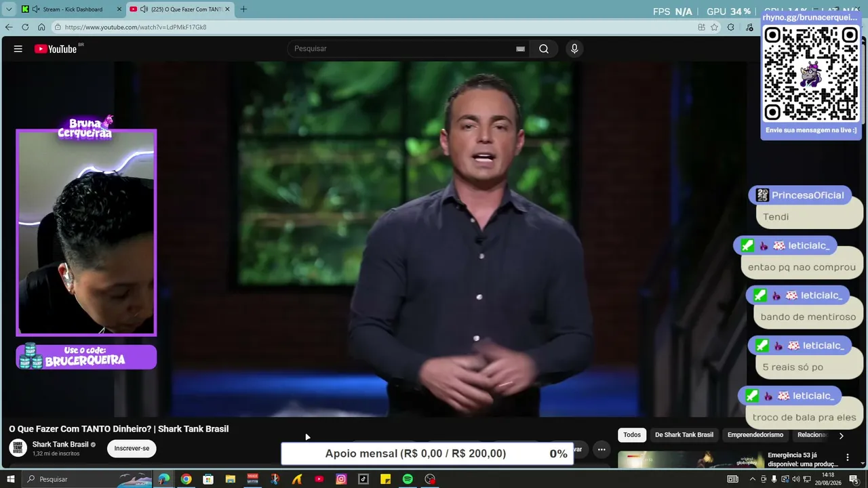868x488 pixels.
Task: Mute the YouTube tab audio icon
Action: coord(144,9)
